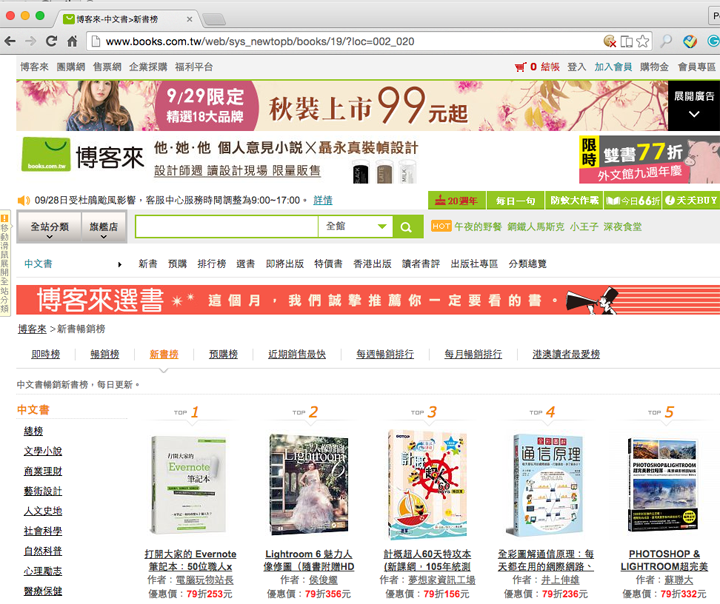
Task: Open the 全館 search scope dropdown
Action: point(355,226)
